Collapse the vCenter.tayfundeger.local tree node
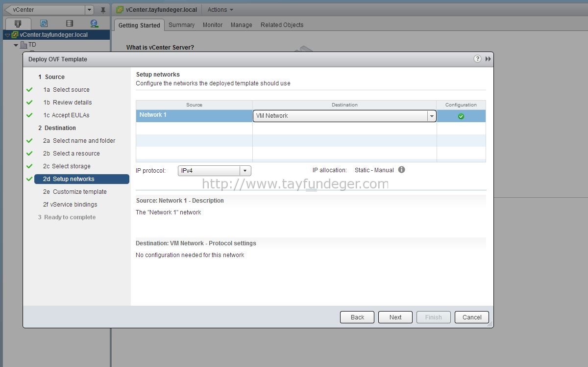588x367 pixels. (x=7, y=35)
